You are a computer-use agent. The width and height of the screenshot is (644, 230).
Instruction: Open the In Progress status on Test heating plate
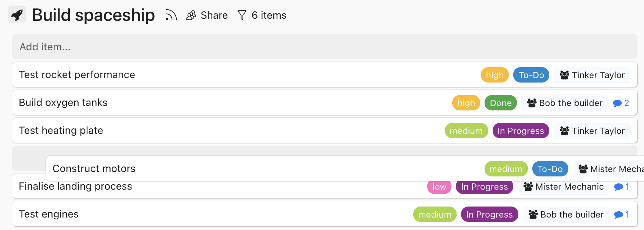pos(521,131)
